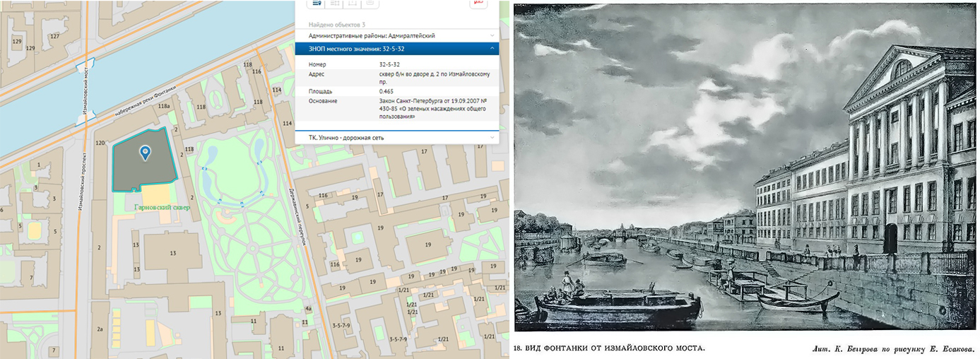Click the document icon, fourth in the panel toolbar
This screenshot has height=359, width=980.
[370, 3]
